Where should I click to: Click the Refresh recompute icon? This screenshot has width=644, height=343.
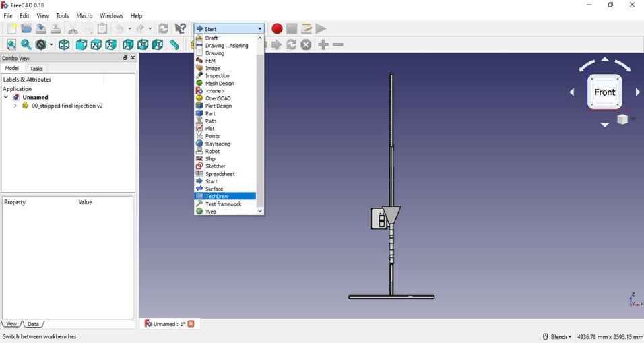(163, 28)
